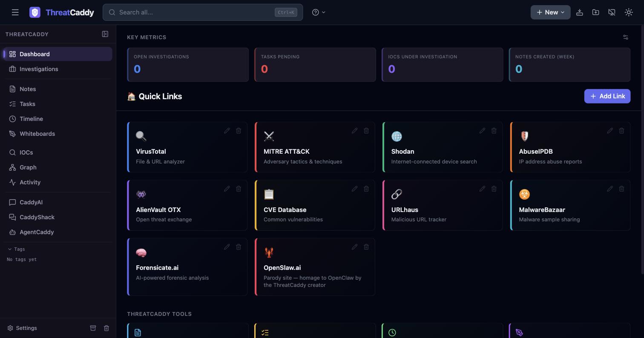Open the Shodan quick link card
The image size is (644, 338).
(443, 147)
